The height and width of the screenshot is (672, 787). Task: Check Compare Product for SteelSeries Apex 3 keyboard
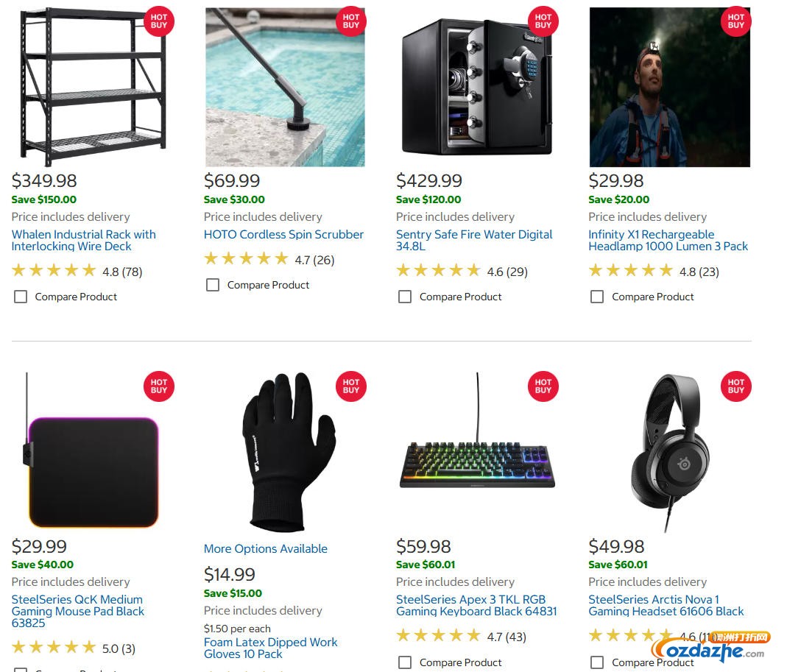point(405,662)
